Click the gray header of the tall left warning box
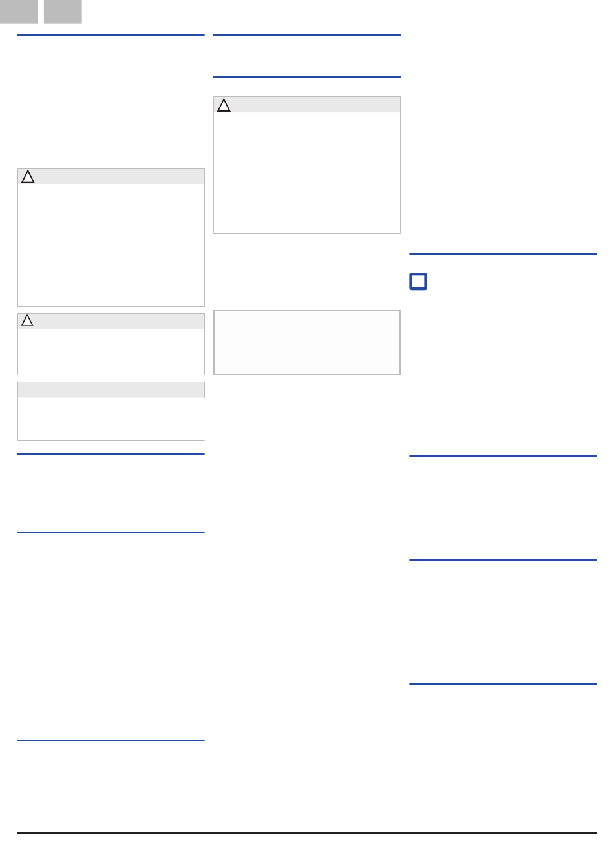 coord(111,176)
